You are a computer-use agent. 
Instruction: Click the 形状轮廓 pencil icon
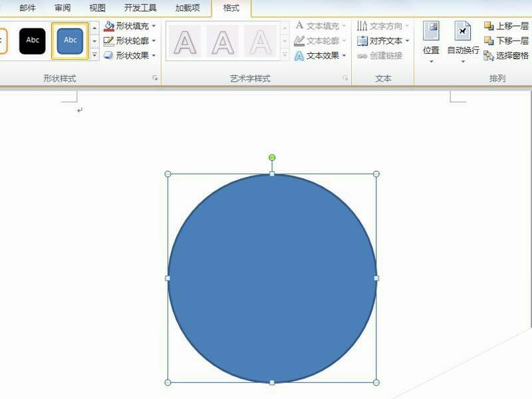(x=108, y=41)
